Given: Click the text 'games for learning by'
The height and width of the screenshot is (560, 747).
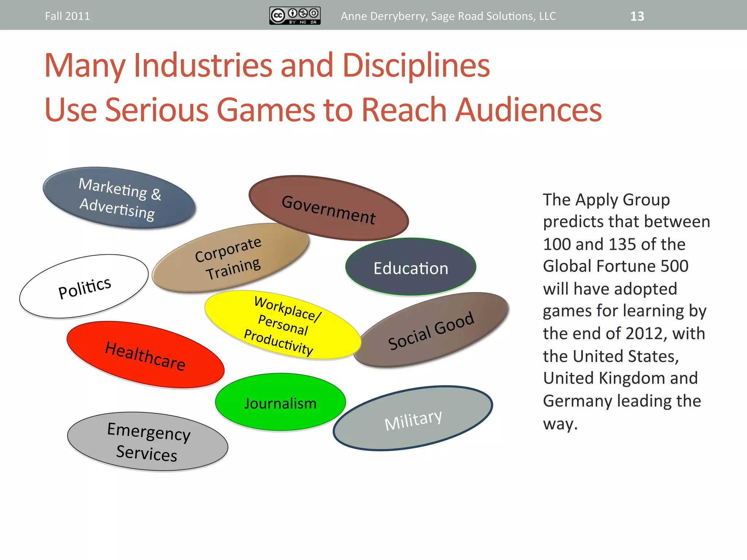Looking at the screenshot, I should point(625,311).
